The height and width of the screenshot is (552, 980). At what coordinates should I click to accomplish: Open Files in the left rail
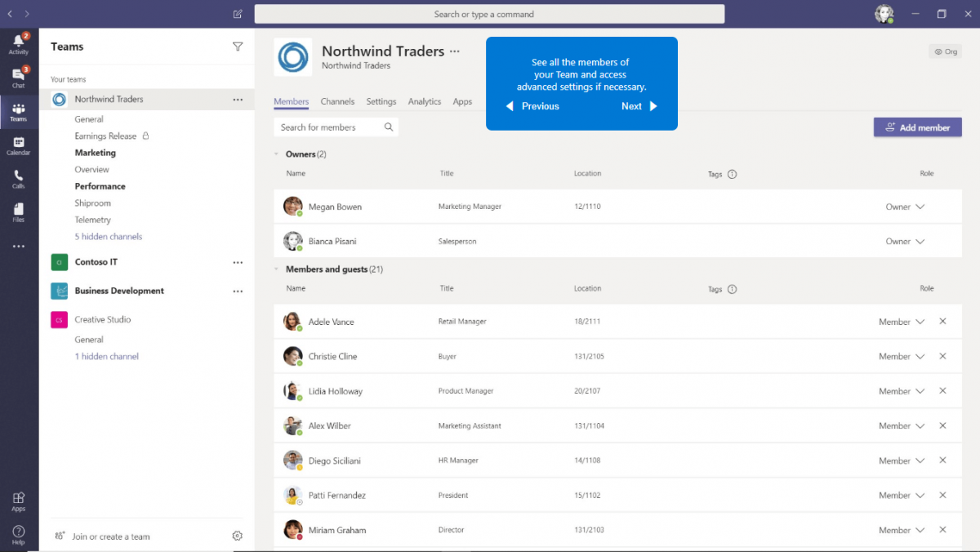[18, 212]
